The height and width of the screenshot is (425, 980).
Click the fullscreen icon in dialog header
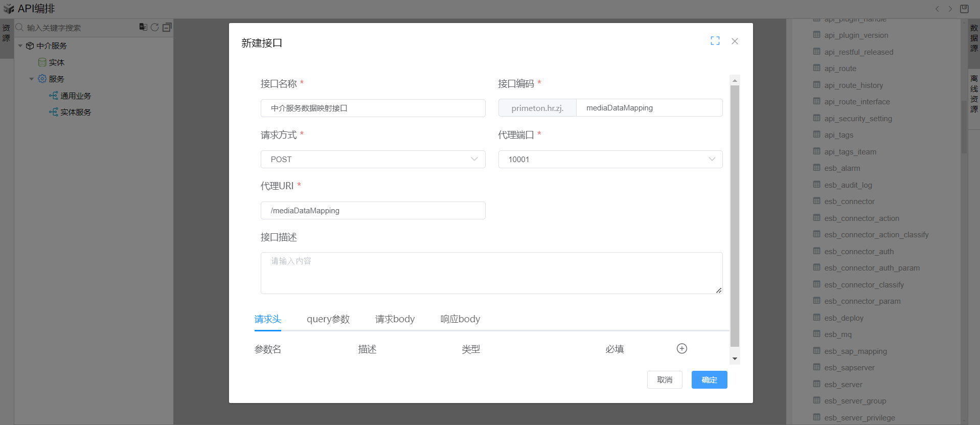point(715,41)
